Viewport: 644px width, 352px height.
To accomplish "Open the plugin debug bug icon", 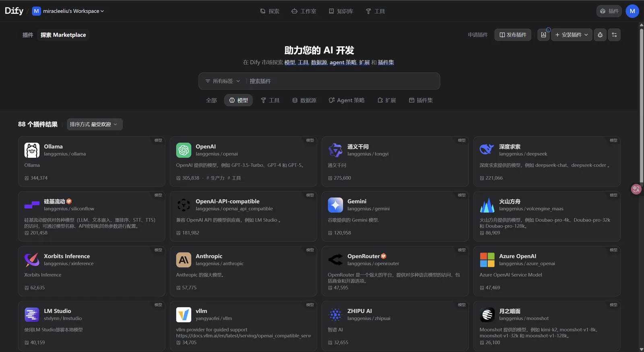I will pyautogui.click(x=600, y=35).
